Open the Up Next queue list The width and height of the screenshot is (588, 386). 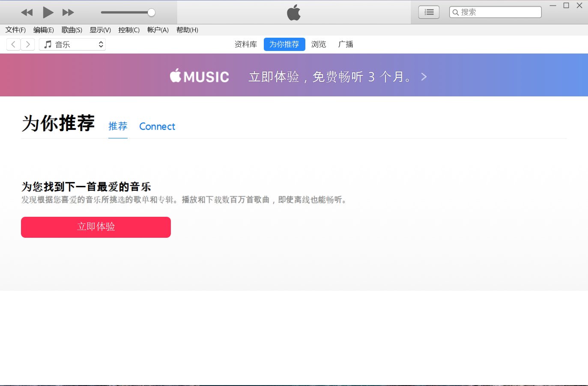click(x=428, y=12)
